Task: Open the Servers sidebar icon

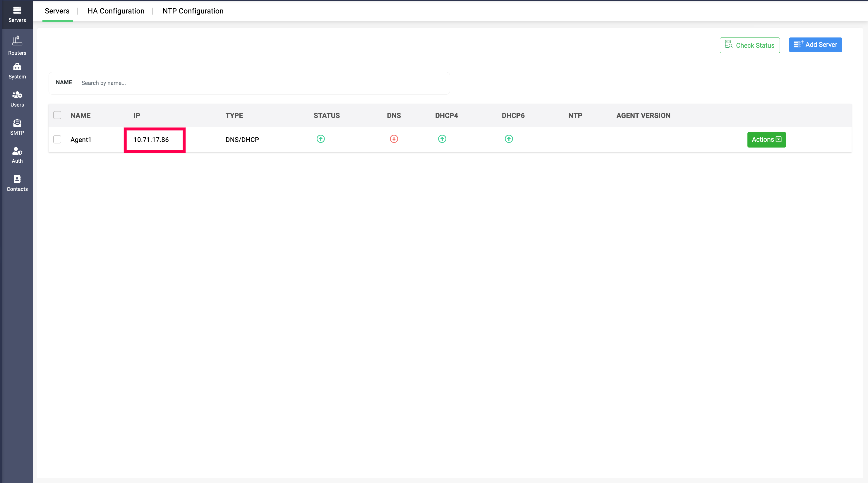Action: click(17, 14)
